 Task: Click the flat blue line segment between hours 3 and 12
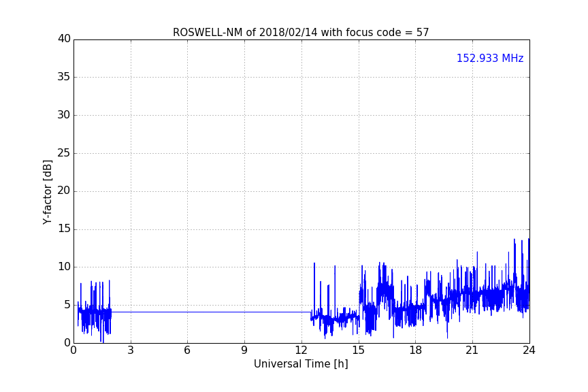click(x=211, y=312)
